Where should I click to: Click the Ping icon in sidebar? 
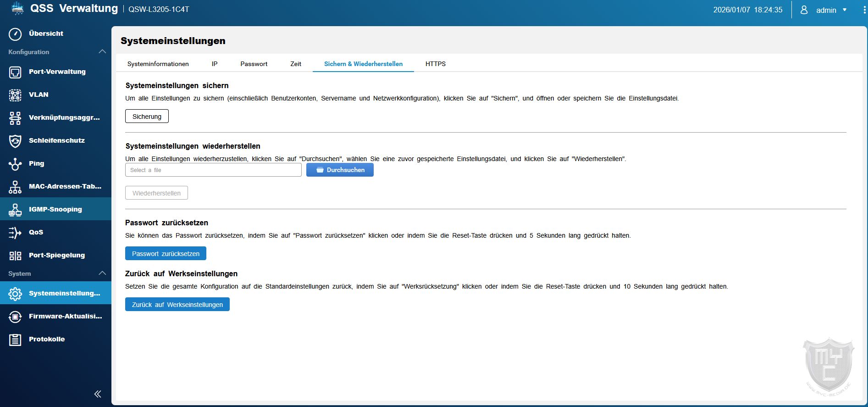[15, 164]
